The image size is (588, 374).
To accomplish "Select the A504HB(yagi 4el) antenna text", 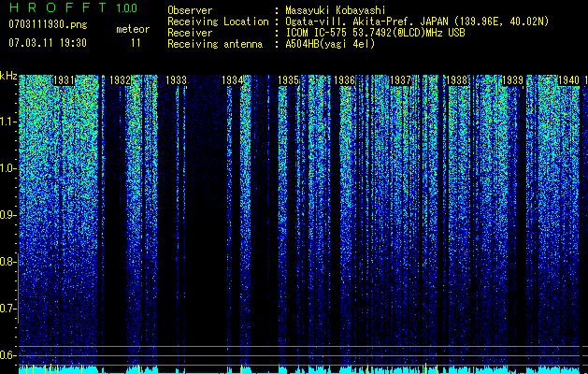I will tap(330, 44).
